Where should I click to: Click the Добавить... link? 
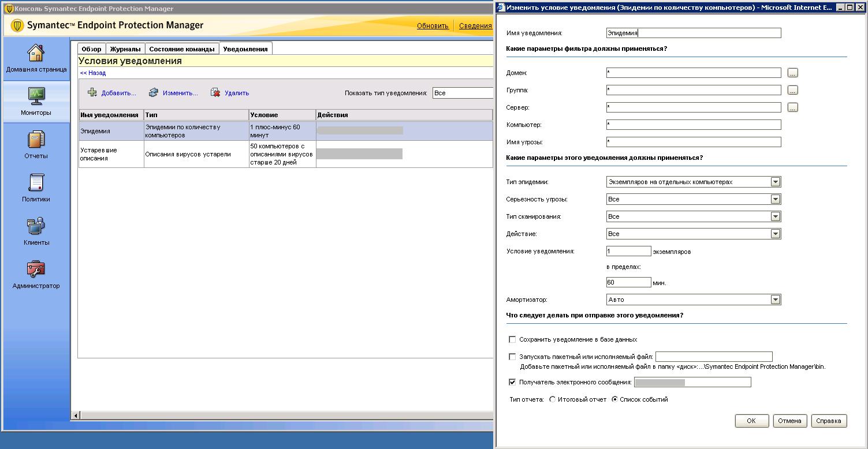(x=119, y=93)
